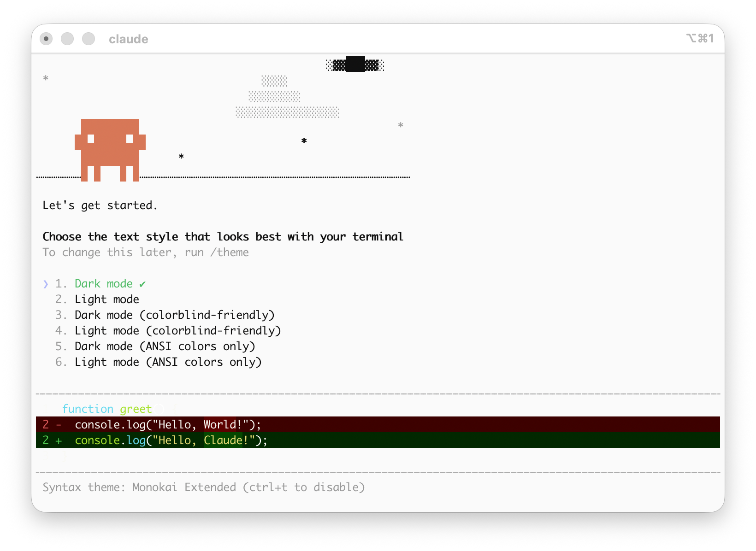Click the 'To change this later, run /theme' hint
Image resolution: width=756 pixels, height=551 pixels.
146,252
